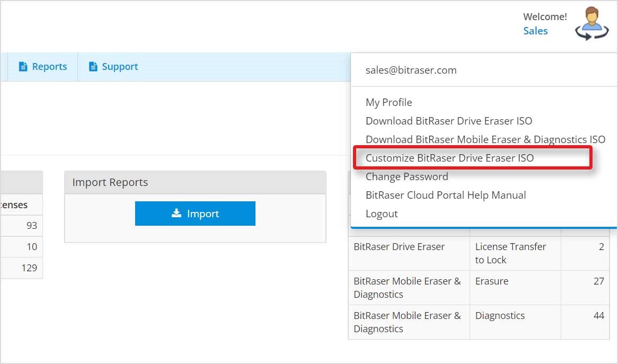Click the user avatar profile icon

[591, 23]
